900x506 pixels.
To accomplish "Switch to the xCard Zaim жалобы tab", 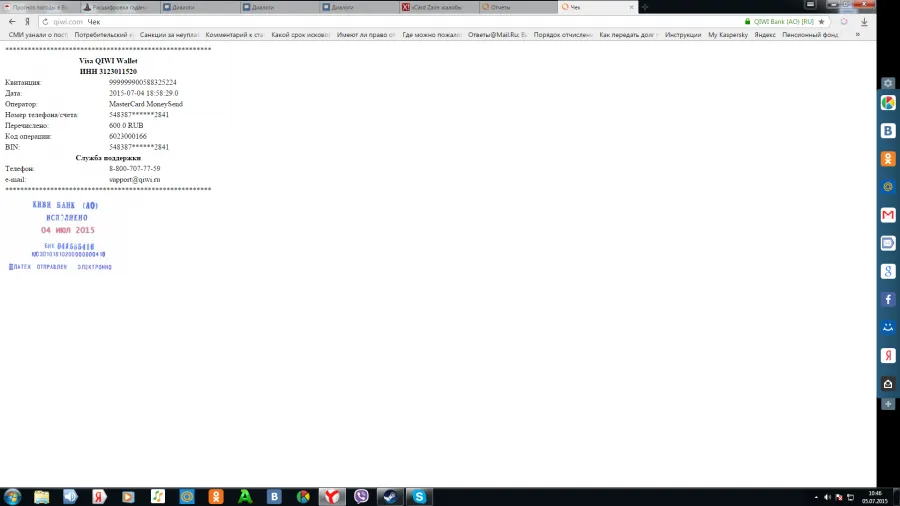I will 438,7.
